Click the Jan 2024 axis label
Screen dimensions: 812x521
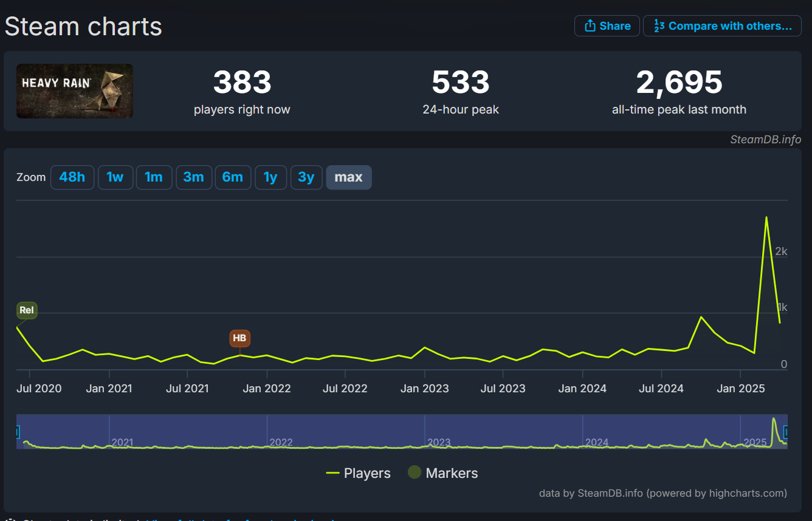point(582,389)
